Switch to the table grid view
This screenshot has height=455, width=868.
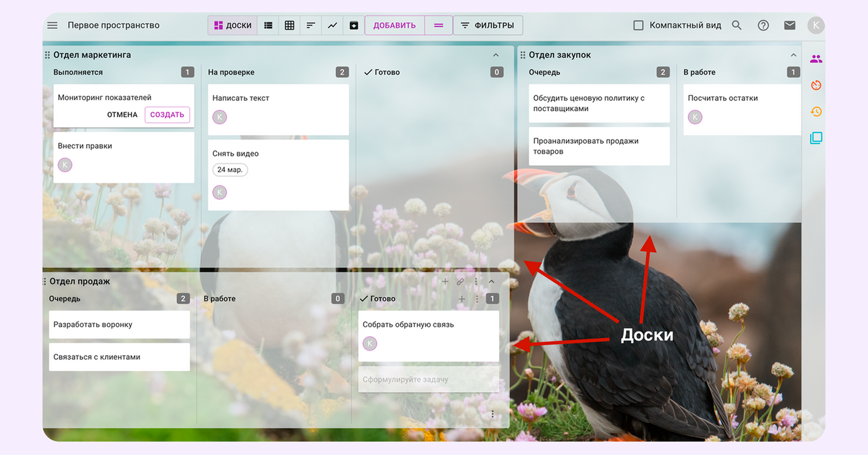coord(289,25)
